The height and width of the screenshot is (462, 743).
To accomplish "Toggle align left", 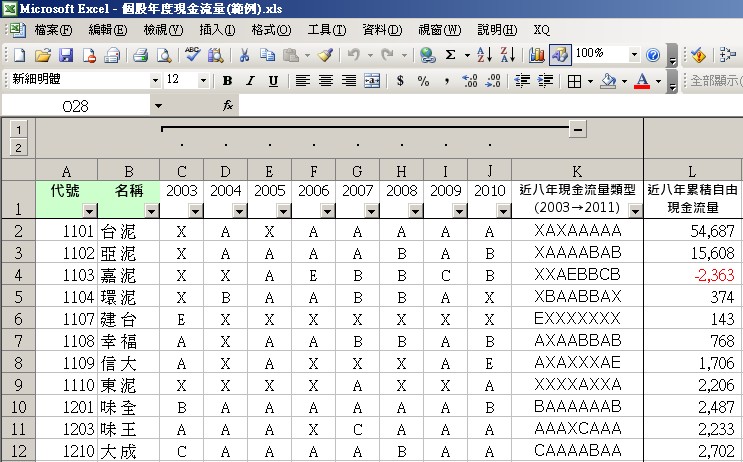I will tap(302, 81).
